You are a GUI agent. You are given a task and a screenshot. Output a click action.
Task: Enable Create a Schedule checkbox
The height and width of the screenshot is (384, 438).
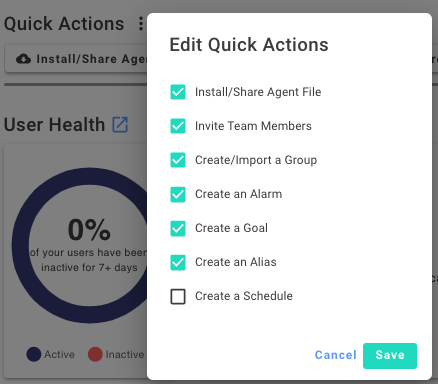pos(178,296)
